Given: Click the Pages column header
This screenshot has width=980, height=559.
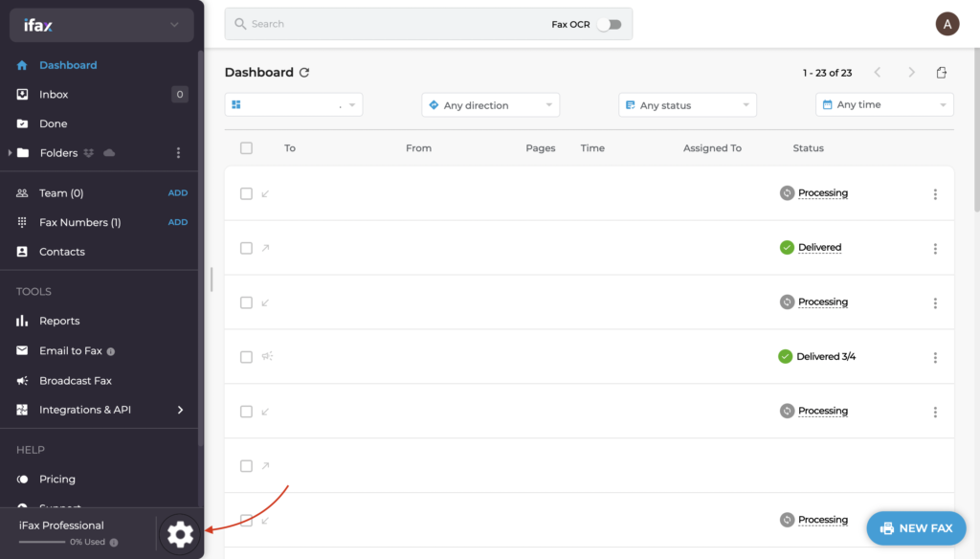Looking at the screenshot, I should 540,148.
